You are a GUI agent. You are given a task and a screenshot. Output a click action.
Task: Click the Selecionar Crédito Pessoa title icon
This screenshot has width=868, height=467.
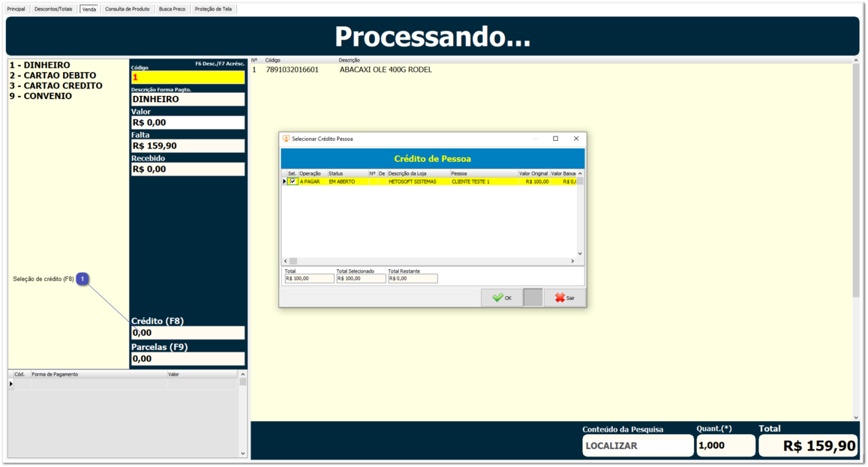(286, 139)
